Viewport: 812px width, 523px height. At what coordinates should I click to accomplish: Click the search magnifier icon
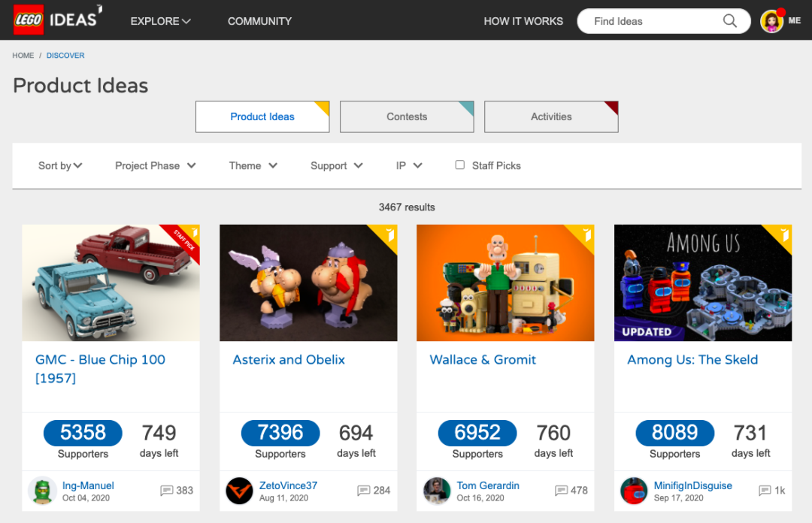click(x=729, y=21)
